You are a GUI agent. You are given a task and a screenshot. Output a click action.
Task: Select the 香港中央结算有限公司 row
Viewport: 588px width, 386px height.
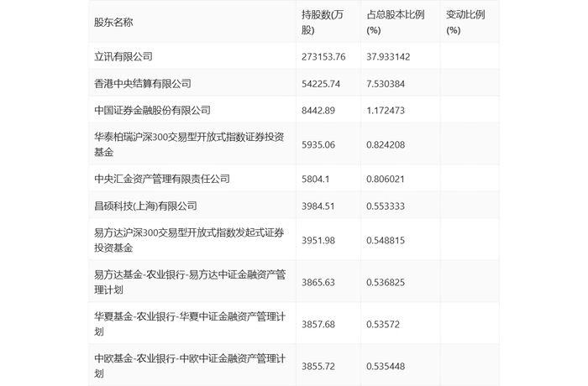(294, 83)
